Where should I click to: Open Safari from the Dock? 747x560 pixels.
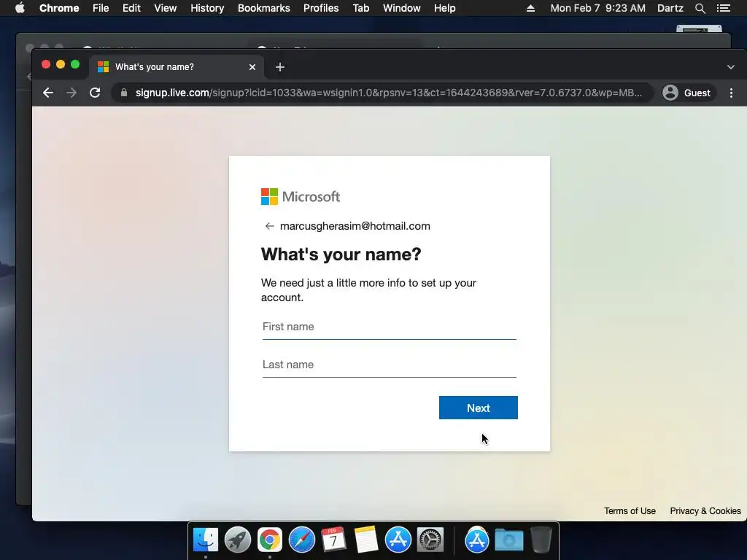(301, 540)
